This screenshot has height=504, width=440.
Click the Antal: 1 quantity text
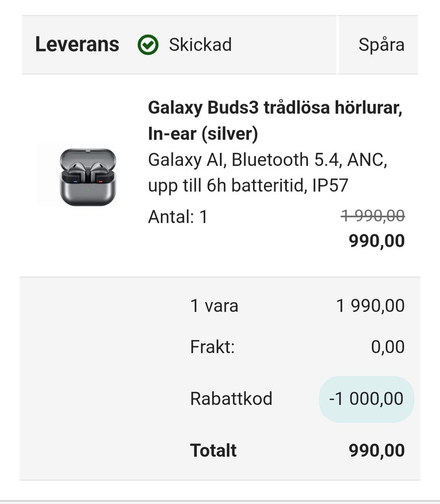point(178,216)
